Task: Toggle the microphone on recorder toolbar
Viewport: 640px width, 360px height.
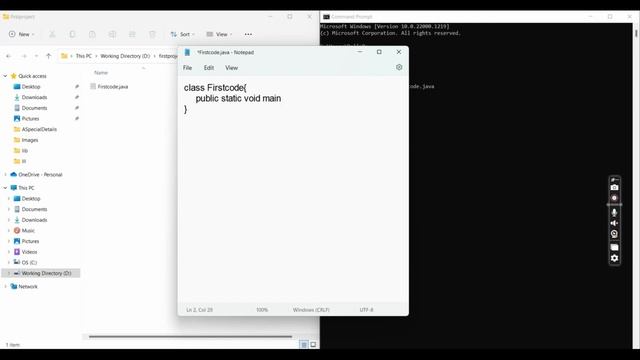Action: (x=614, y=212)
